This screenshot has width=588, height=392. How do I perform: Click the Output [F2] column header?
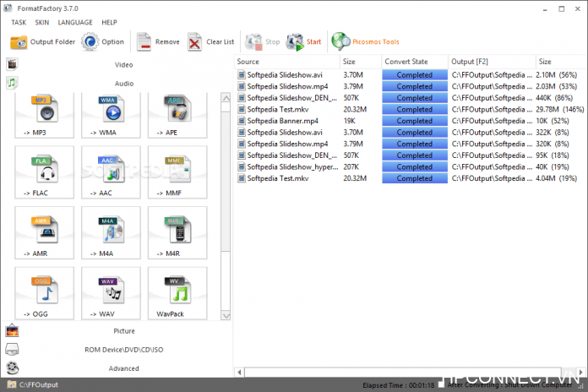pyautogui.click(x=492, y=62)
